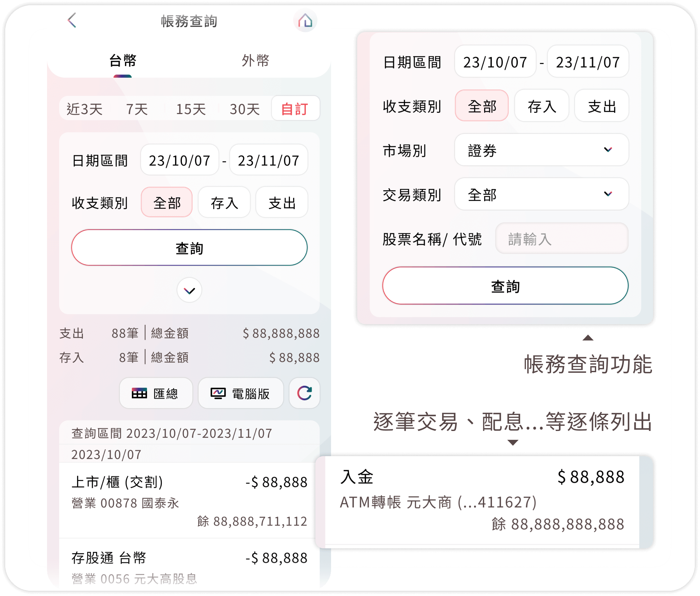Image resolution: width=700 pixels, height=596 pixels.
Task: Choose the 自訂 custom range option
Action: coord(295,108)
